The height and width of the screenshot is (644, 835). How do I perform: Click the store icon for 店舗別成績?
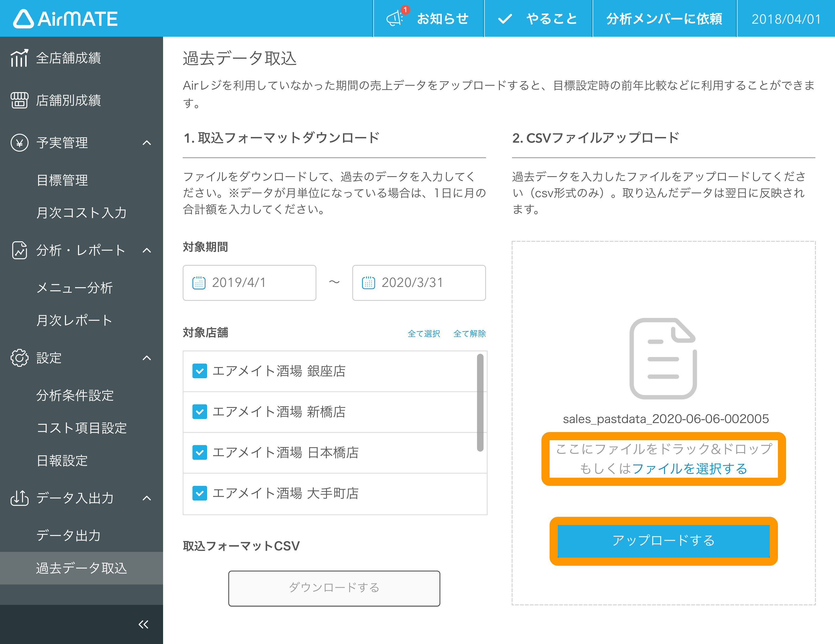coord(19,101)
